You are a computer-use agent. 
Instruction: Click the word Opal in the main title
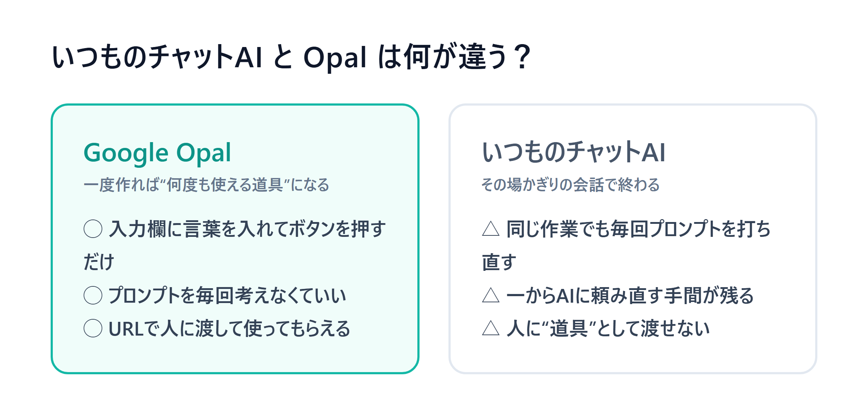335,58
